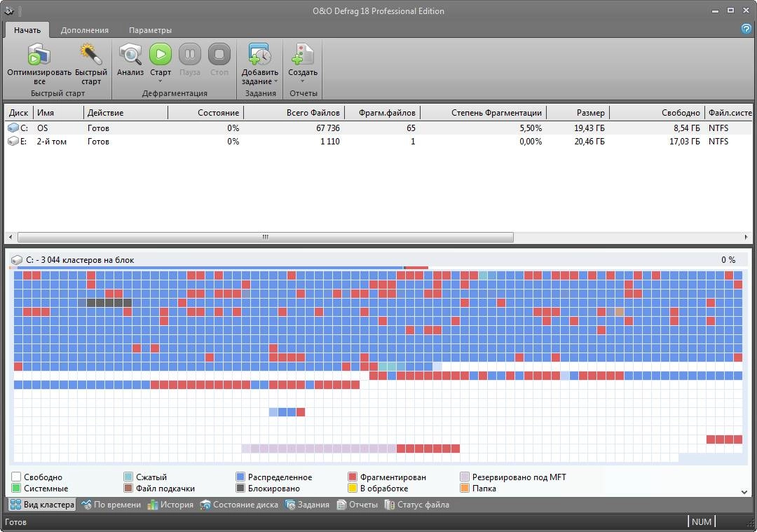Click the Блокировано dark gray legend swatch
The width and height of the screenshot is (757, 532).
pyautogui.click(x=240, y=488)
